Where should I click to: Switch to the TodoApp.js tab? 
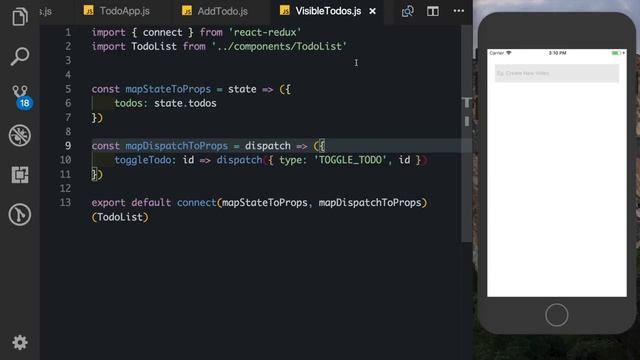coord(117,11)
